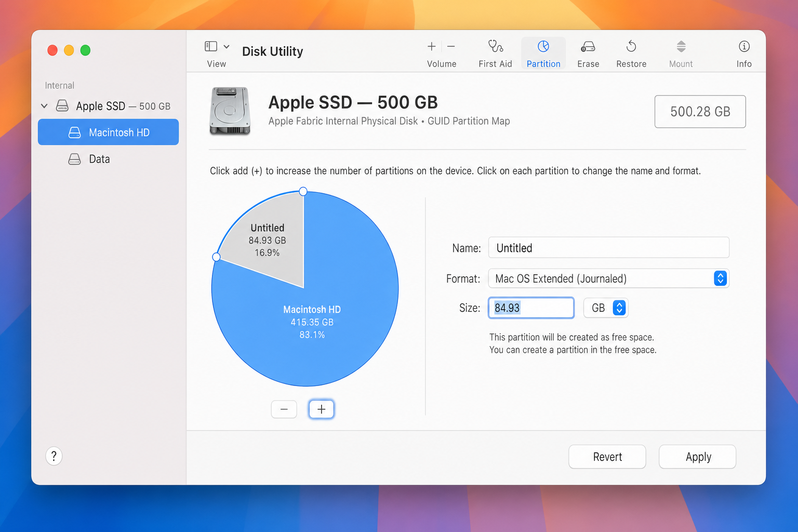
Task: Remove partition with minus button below chart
Action: point(284,409)
